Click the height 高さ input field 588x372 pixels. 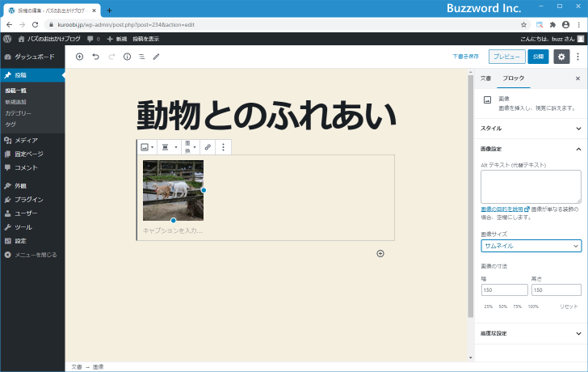[556, 290]
